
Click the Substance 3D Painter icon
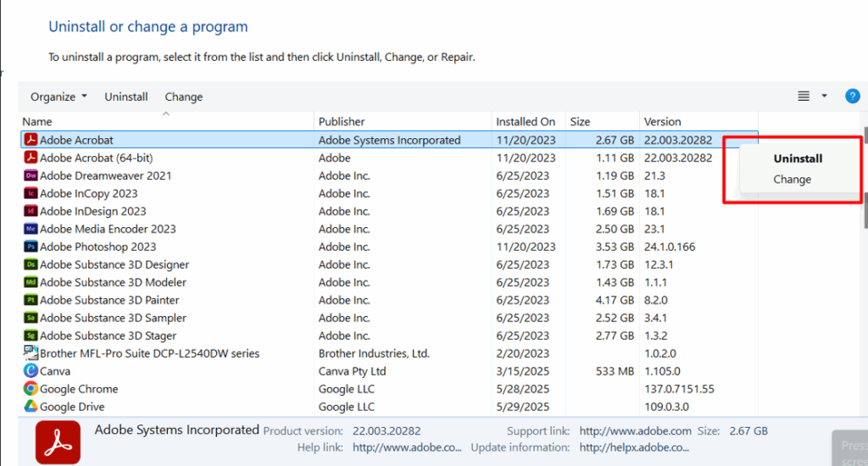tap(31, 299)
